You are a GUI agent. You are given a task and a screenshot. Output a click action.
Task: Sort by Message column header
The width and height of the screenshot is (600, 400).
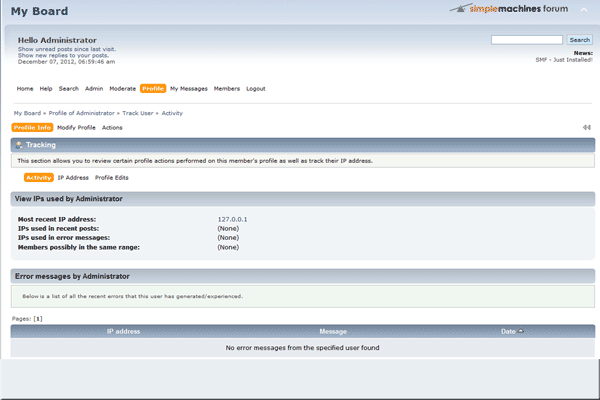pos(333,331)
